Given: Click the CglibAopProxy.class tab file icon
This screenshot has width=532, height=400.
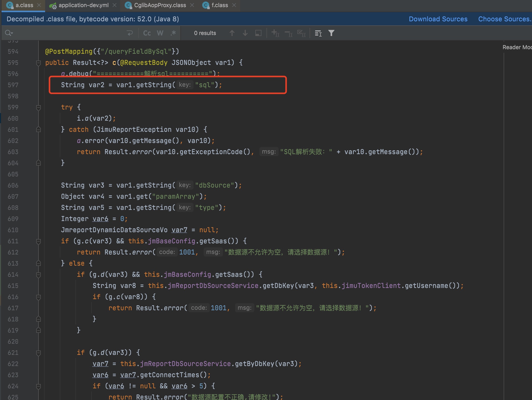Looking at the screenshot, I should pos(129,5).
